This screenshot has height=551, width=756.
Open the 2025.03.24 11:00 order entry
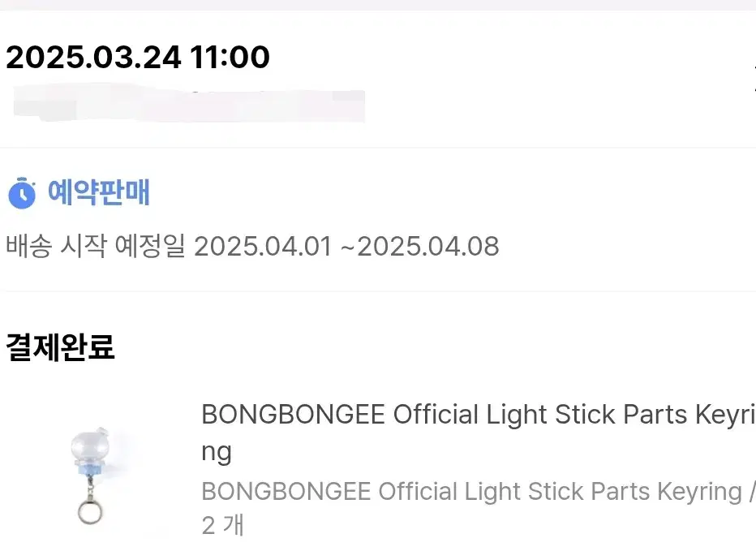pos(137,57)
